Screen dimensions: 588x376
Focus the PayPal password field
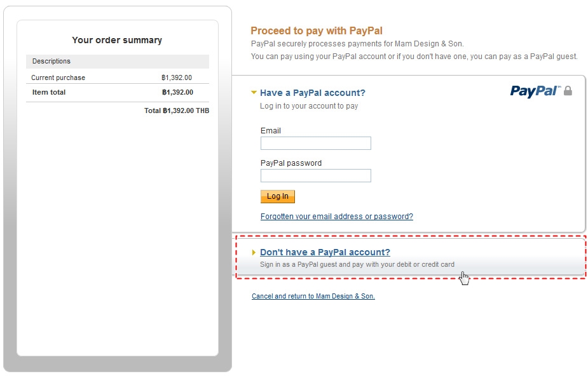pyautogui.click(x=315, y=176)
